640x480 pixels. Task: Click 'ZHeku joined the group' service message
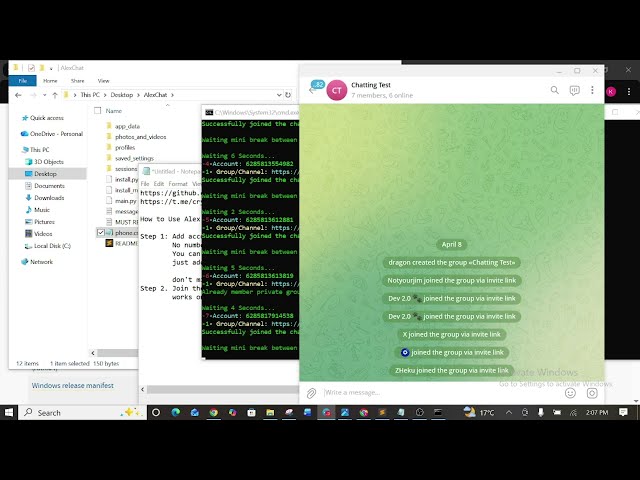(x=451, y=370)
